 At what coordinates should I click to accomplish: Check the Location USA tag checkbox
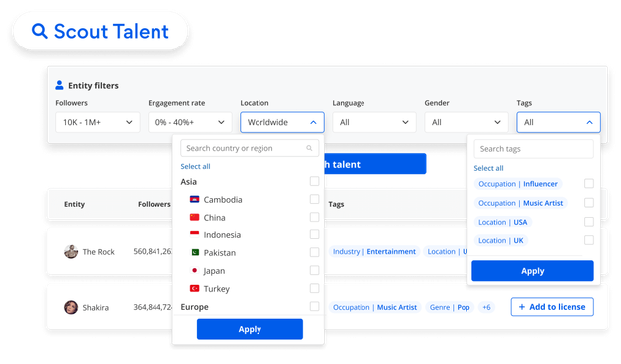(x=589, y=222)
